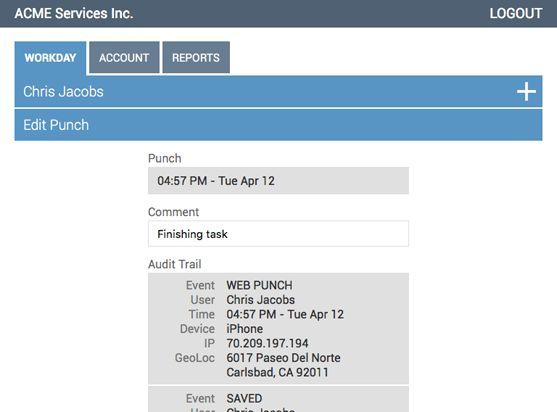Click the Device label in audit trail
This screenshot has height=412, width=557.
coord(197,329)
